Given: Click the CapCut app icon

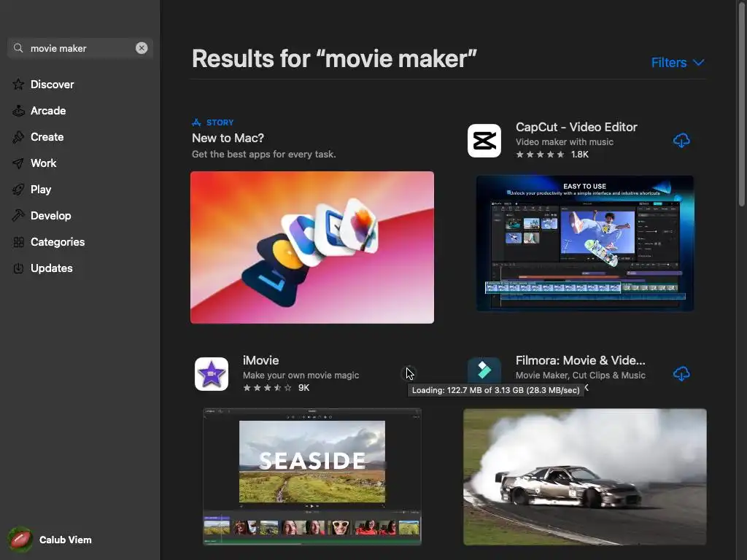Looking at the screenshot, I should (484, 141).
